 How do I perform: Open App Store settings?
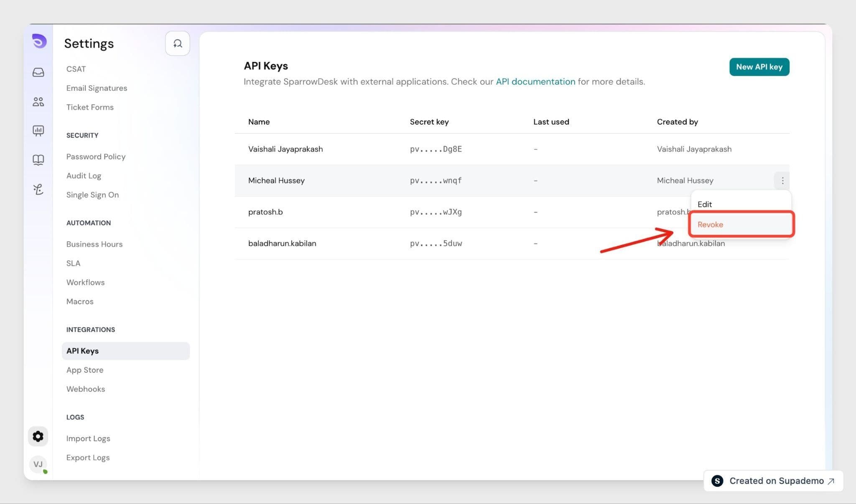[85, 370]
